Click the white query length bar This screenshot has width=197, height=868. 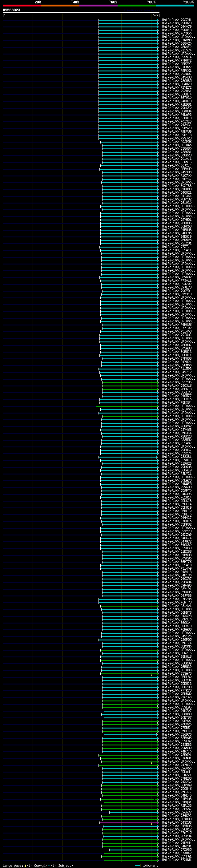(81, 13)
